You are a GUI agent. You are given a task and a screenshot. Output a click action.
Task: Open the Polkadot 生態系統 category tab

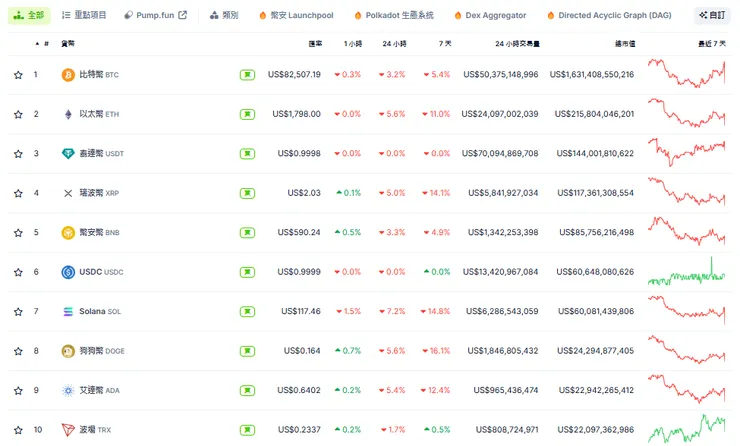(391, 16)
